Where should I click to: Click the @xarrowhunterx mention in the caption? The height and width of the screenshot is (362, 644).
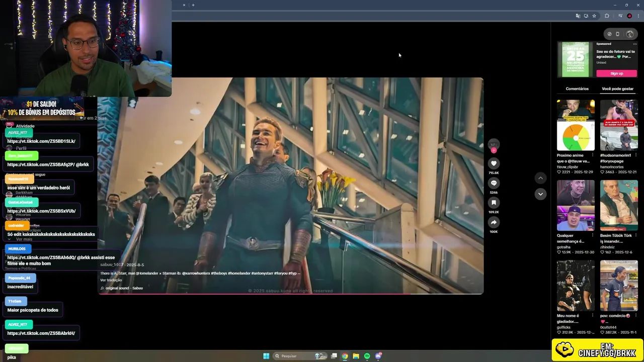click(196, 274)
